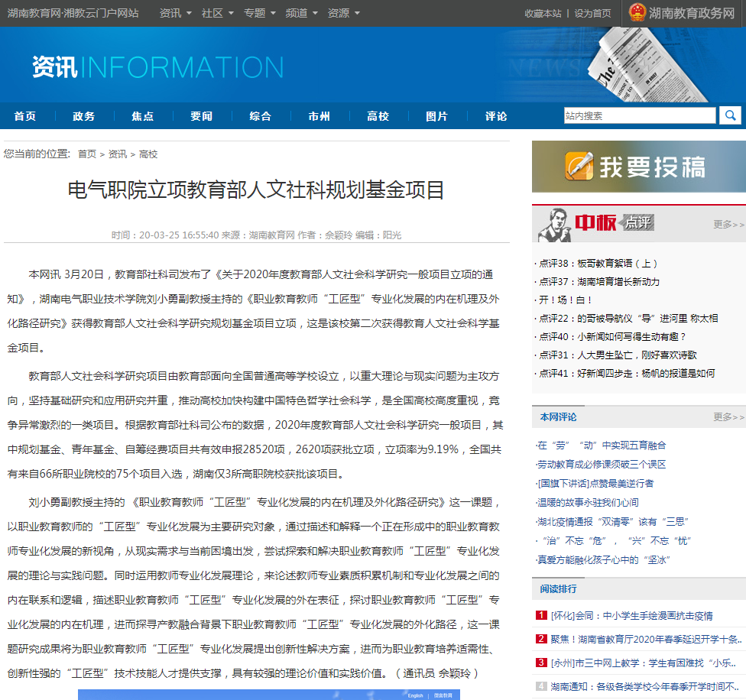Click 资讯 in the breadcrumb path

point(118,154)
